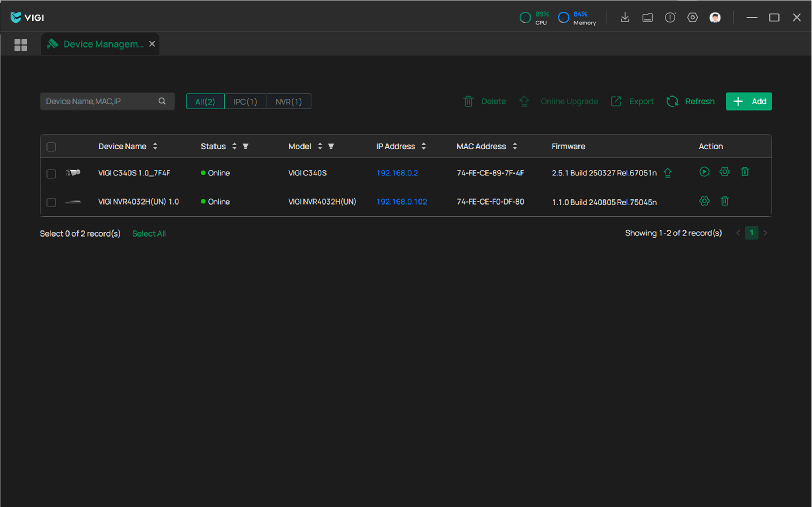The height and width of the screenshot is (507, 812).
Task: Open the global settings gear in the title bar
Action: (x=692, y=17)
